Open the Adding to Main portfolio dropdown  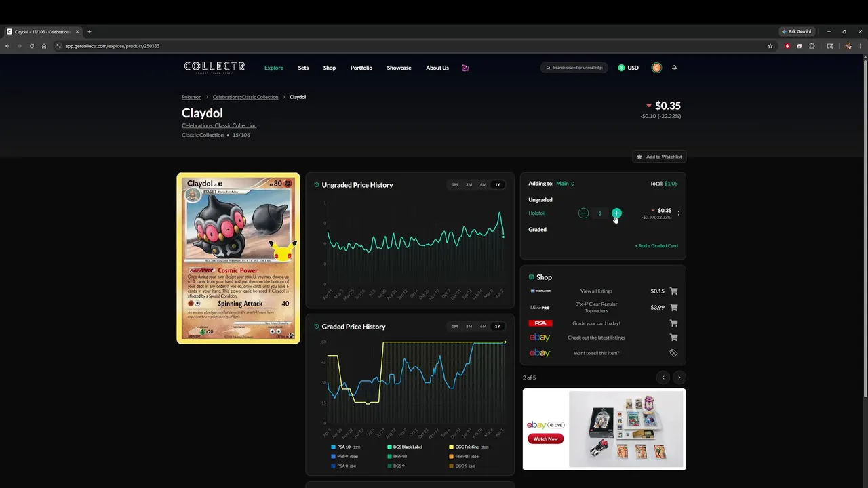tap(565, 184)
